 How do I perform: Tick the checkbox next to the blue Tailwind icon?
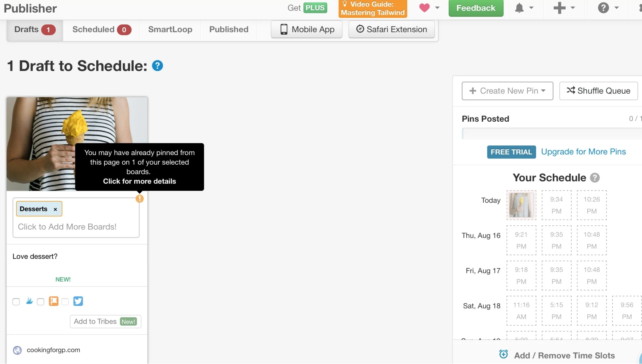16,302
